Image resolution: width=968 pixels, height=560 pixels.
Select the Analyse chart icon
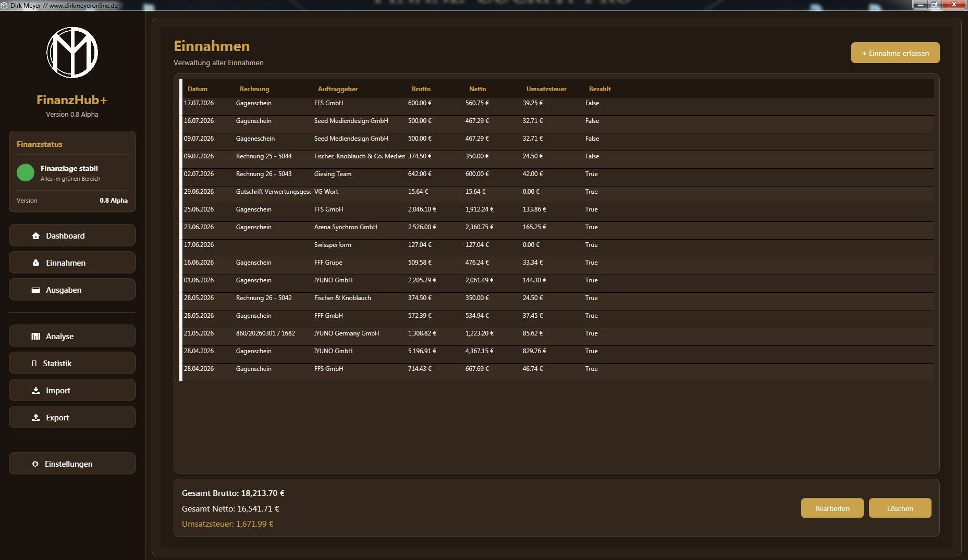(x=35, y=337)
